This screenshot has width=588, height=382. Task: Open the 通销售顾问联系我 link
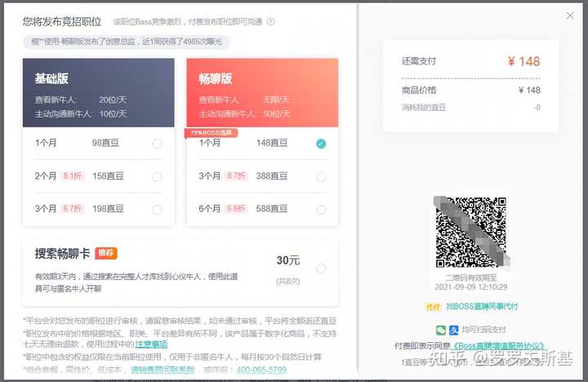point(163,370)
